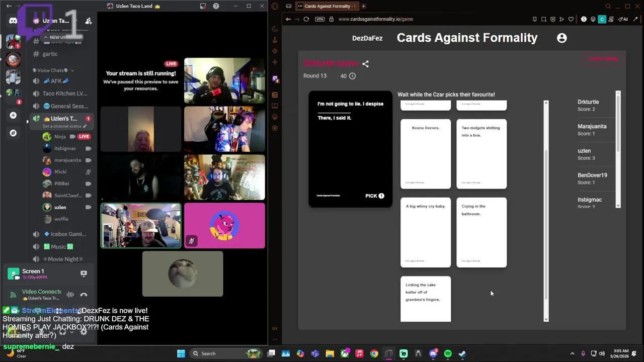Stop streaming Screen 1 in Discord
644x362 pixels.
[x=84, y=273]
